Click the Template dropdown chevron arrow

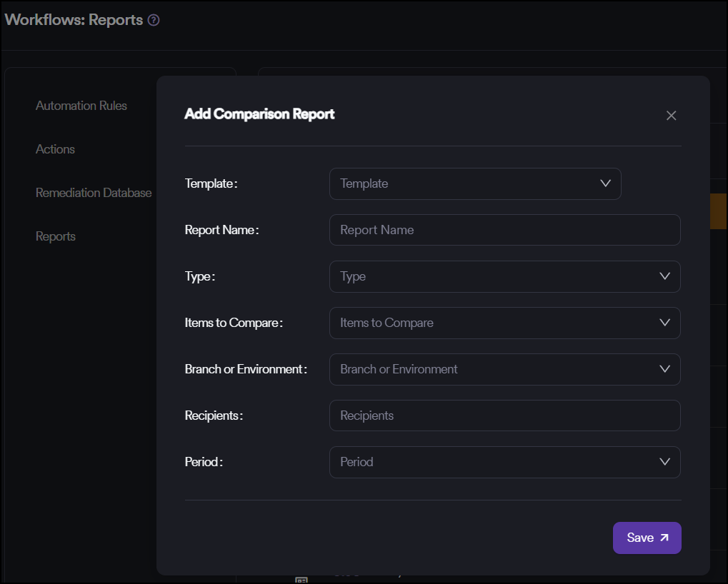click(606, 183)
